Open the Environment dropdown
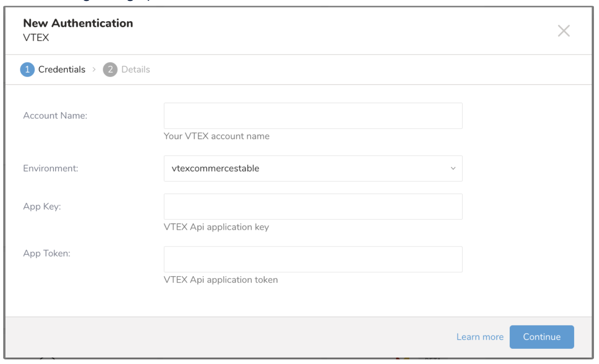 (x=313, y=169)
